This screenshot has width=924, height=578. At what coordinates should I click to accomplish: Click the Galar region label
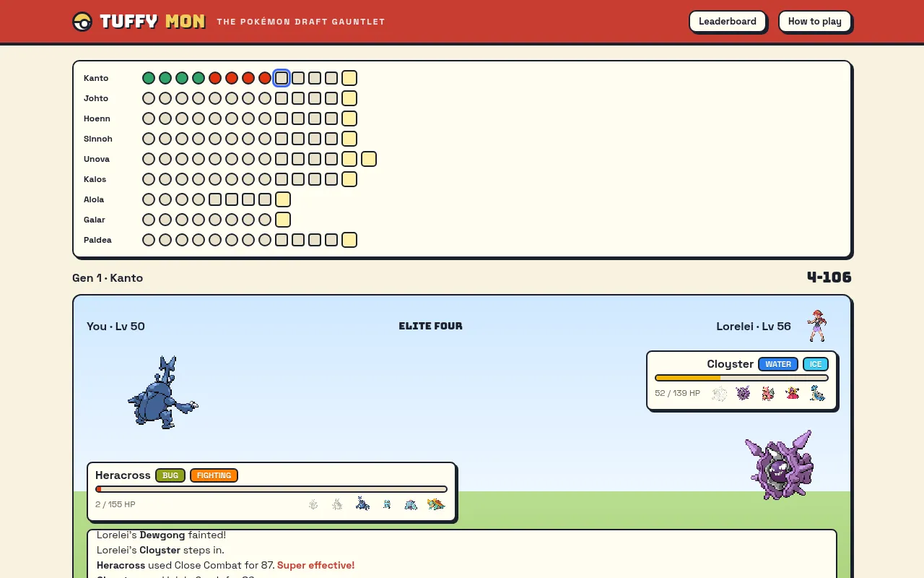pos(95,220)
